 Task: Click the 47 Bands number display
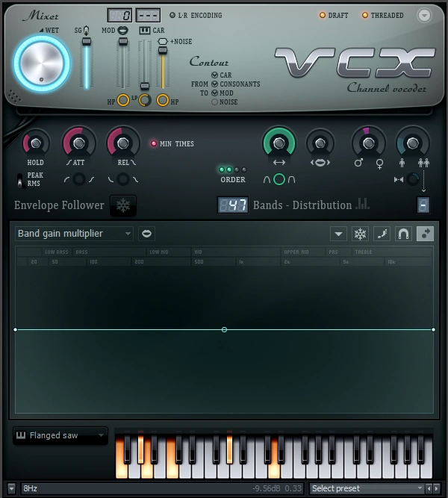coord(232,205)
